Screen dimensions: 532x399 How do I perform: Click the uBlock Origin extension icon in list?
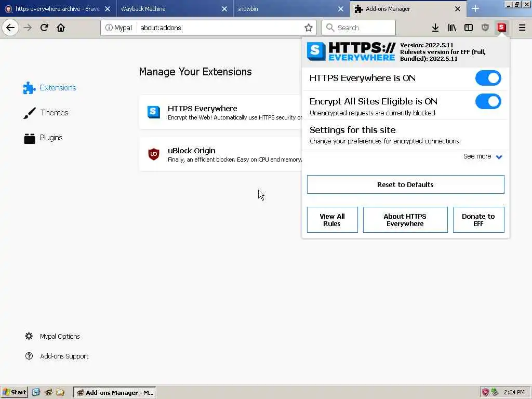[154, 154]
